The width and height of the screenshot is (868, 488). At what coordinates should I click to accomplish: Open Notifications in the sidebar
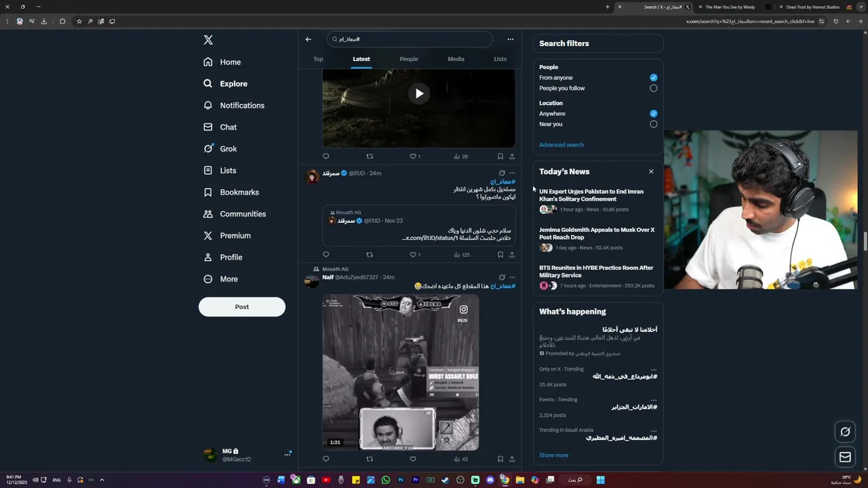(234, 106)
